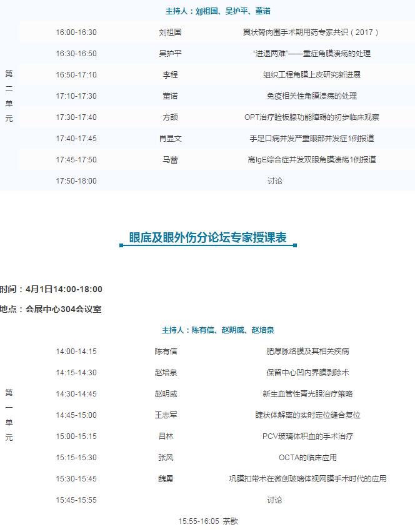
Task: Click speaker name 马蕾
Action: (170, 160)
